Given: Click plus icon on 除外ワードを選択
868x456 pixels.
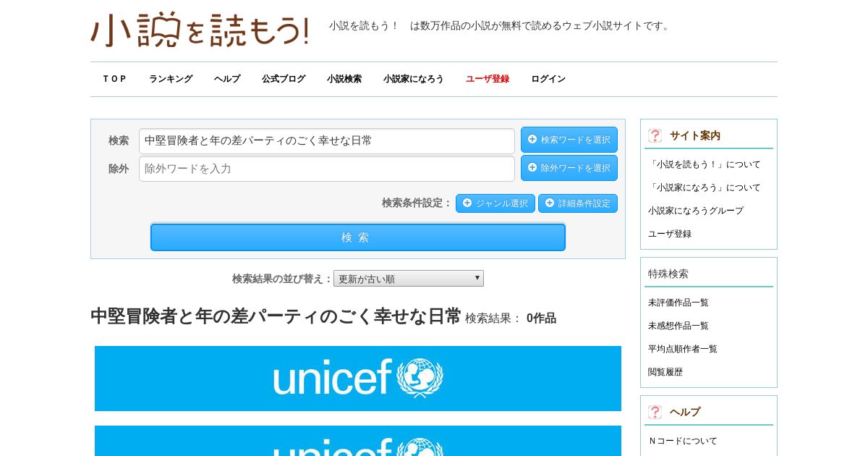Looking at the screenshot, I should (x=532, y=167).
